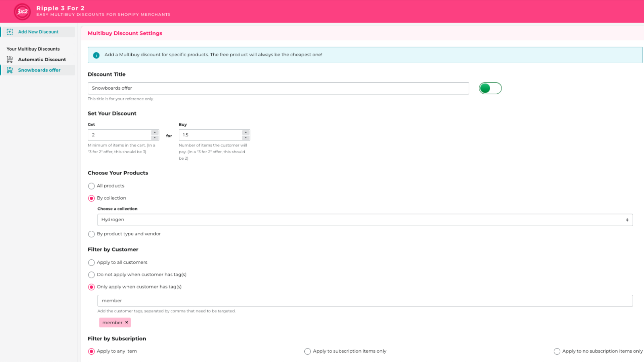Disable the Snowboards offer discount toggle
The width and height of the screenshot is (644, 362).
[x=490, y=88]
